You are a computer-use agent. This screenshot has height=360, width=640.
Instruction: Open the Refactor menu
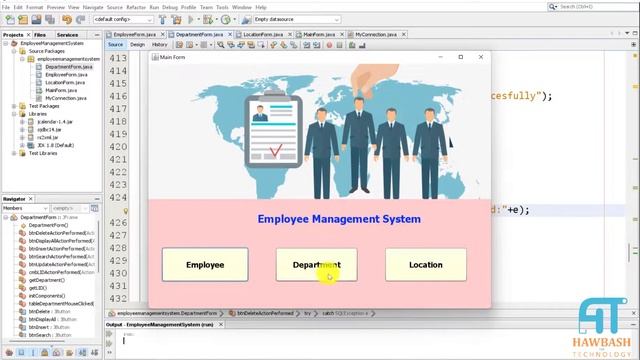click(136, 7)
